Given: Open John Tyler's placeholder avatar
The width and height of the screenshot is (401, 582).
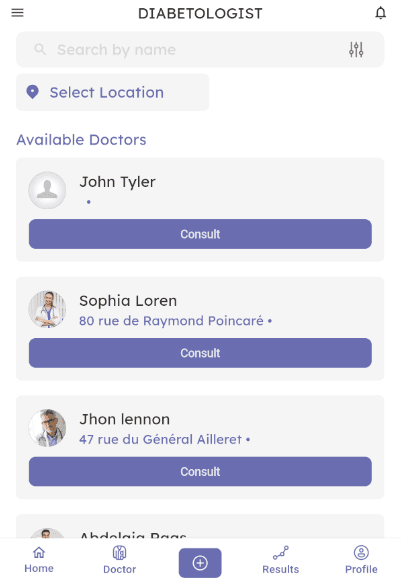Looking at the screenshot, I should (x=47, y=190).
